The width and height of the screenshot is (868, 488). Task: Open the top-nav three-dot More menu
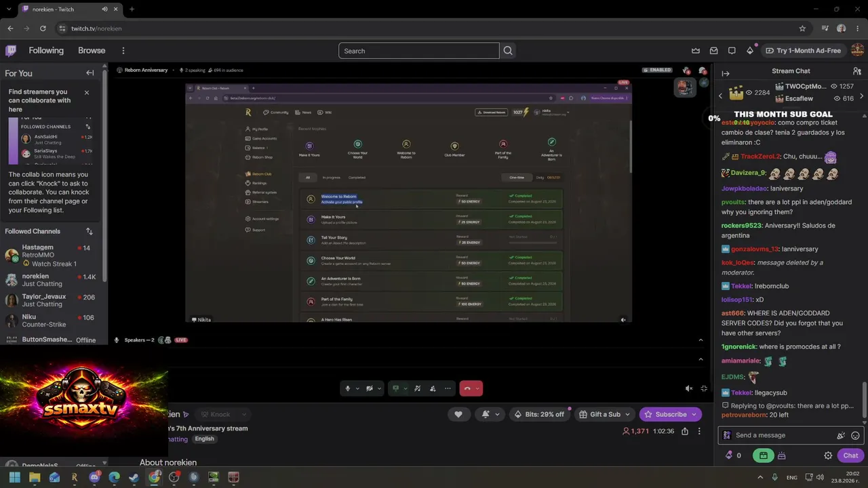point(123,51)
